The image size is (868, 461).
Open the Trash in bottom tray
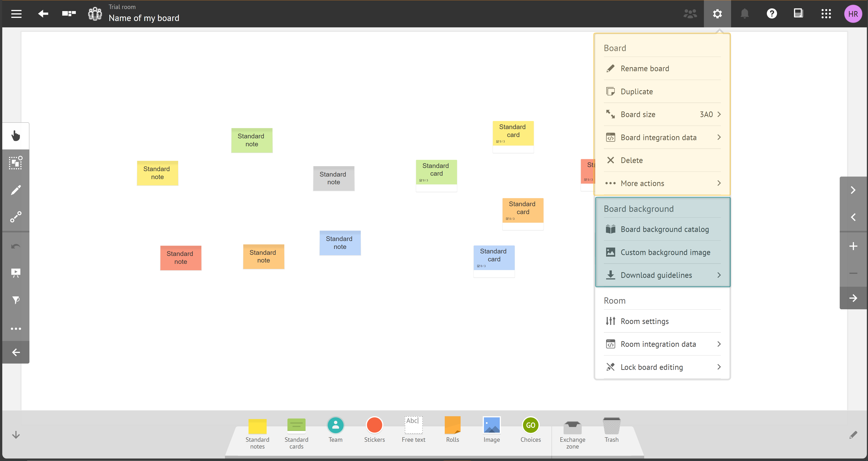[612, 430]
